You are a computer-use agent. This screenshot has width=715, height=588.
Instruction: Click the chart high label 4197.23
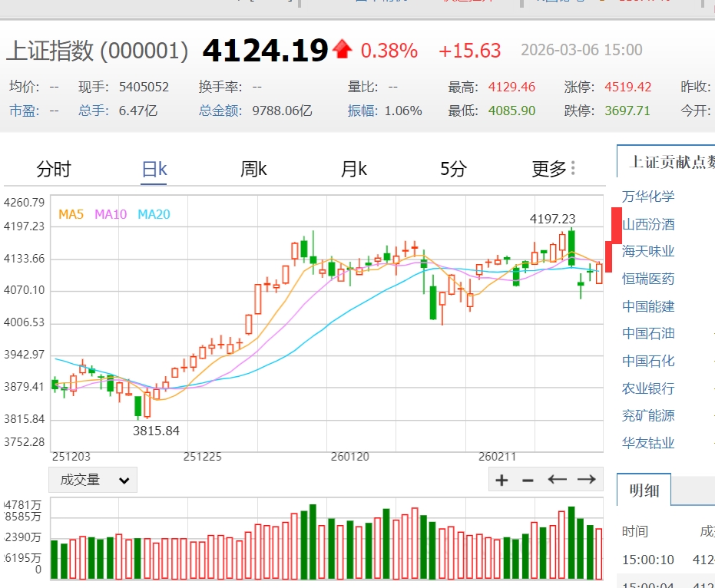[x=552, y=219]
